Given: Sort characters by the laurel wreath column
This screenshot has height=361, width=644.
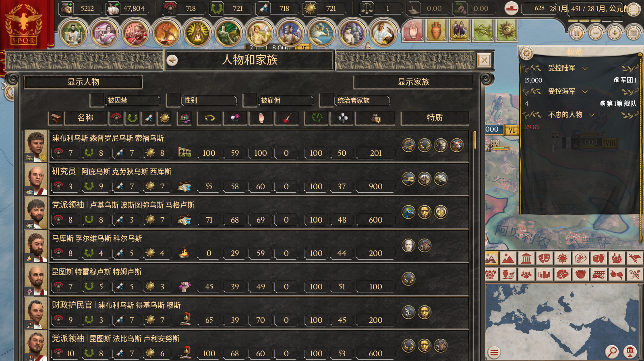Looking at the screenshot, I should pos(133,118).
